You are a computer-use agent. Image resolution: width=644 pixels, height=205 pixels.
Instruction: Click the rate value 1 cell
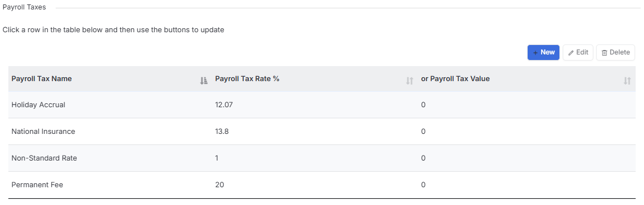click(314, 158)
